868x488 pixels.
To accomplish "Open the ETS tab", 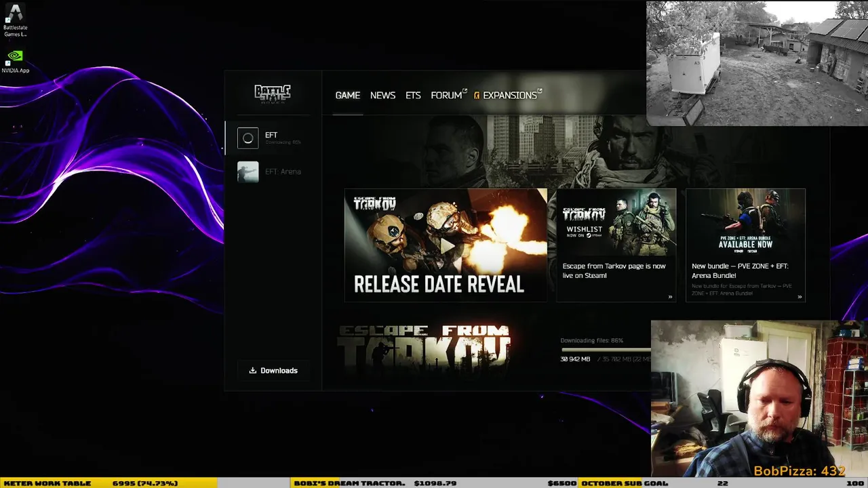I will click(413, 96).
